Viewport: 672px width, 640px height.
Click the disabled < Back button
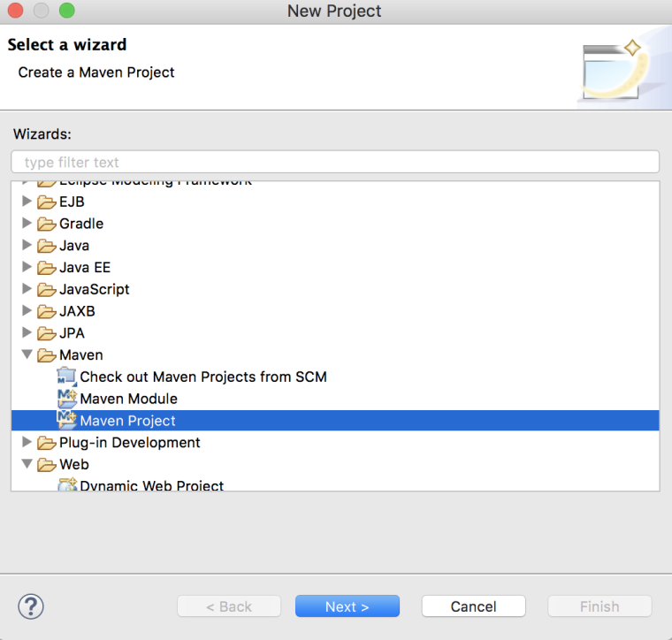pos(229,606)
